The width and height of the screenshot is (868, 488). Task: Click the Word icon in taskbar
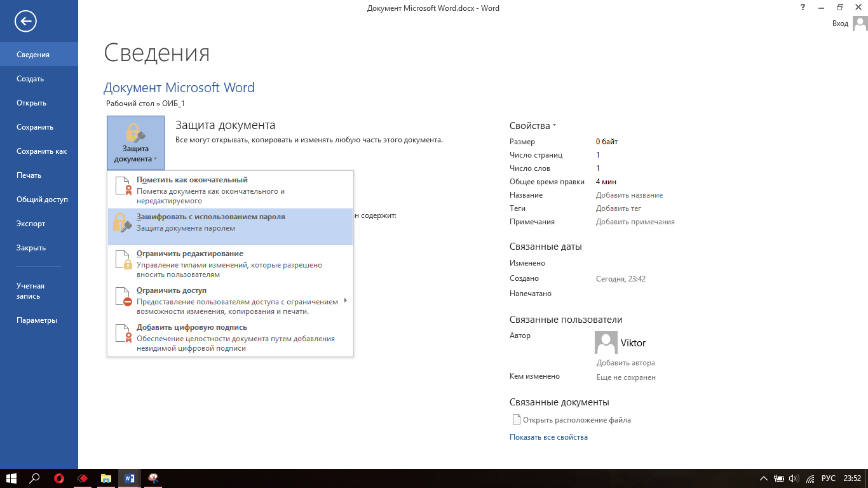click(130, 478)
